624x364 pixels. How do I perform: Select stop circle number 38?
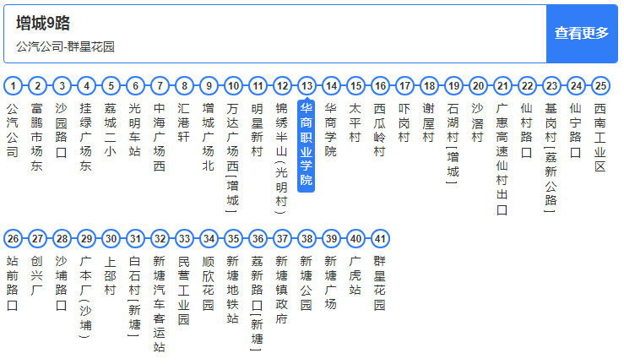point(307,238)
